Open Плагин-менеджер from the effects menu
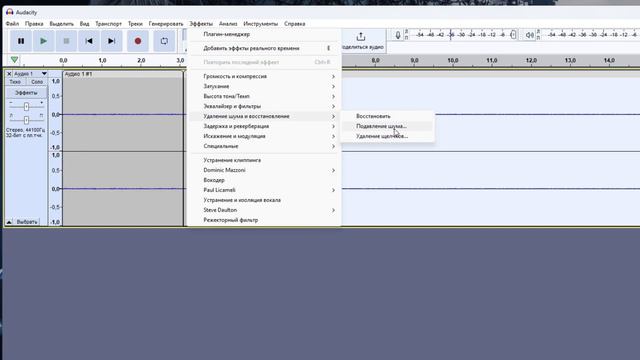Image resolution: width=640 pixels, height=360 pixels. tap(264, 34)
